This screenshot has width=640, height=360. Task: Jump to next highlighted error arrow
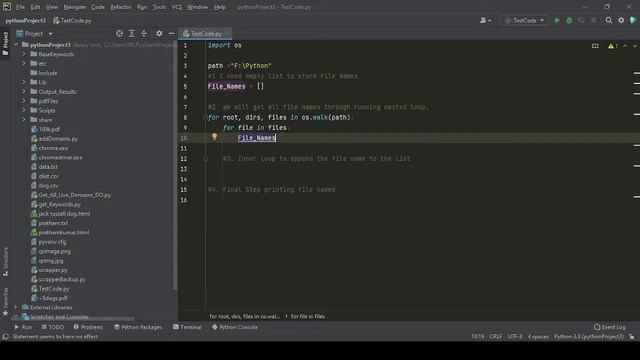pos(635,46)
